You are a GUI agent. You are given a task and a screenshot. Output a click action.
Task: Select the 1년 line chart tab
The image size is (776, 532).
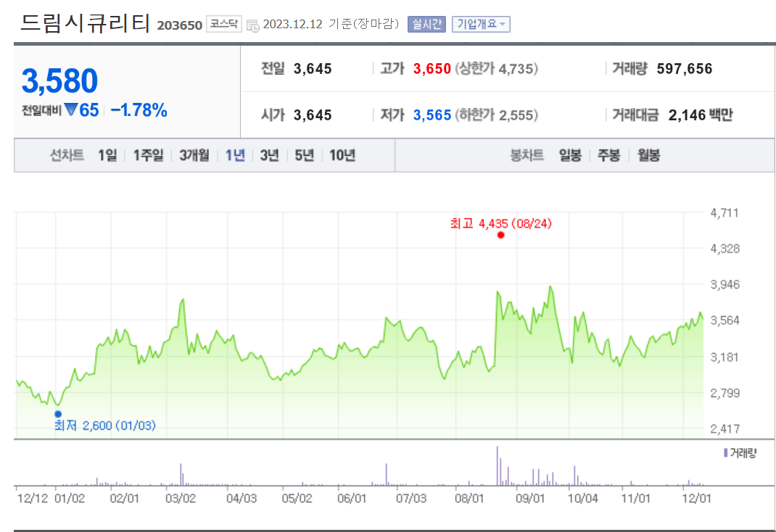click(x=235, y=155)
